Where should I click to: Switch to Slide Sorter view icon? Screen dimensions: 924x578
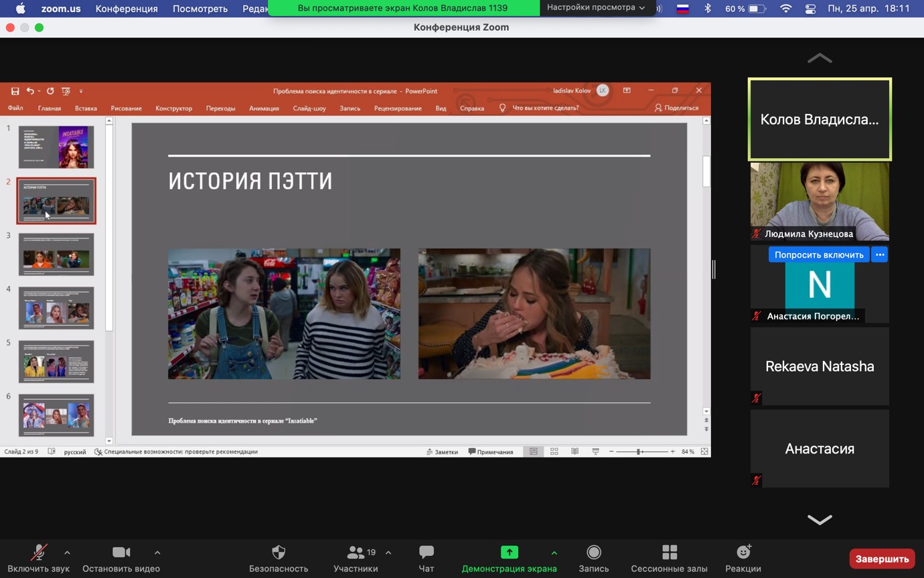click(x=554, y=451)
